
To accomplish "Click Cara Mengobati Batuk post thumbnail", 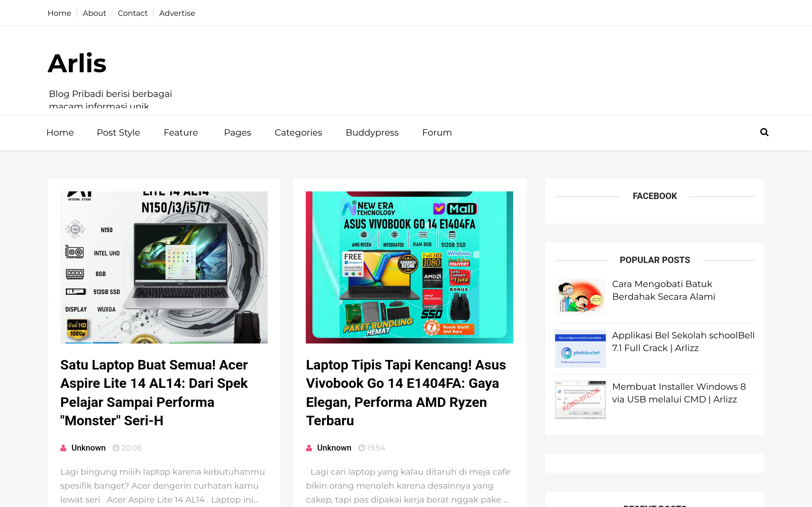I will (580, 297).
